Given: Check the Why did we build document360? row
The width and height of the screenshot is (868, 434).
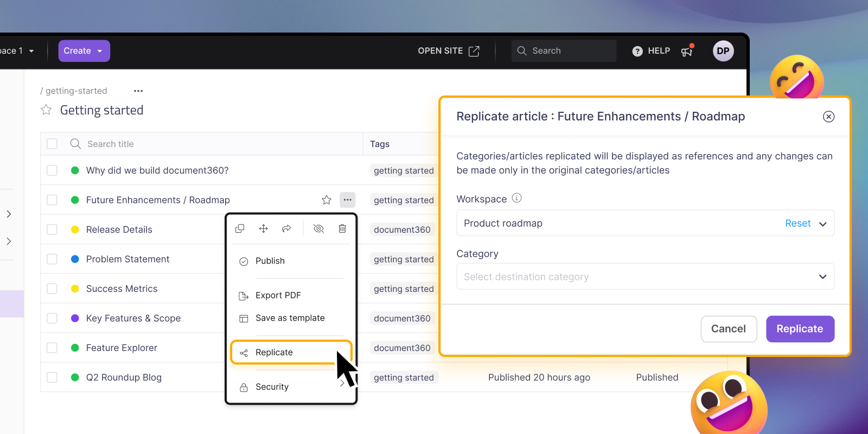Looking at the screenshot, I should (52, 170).
